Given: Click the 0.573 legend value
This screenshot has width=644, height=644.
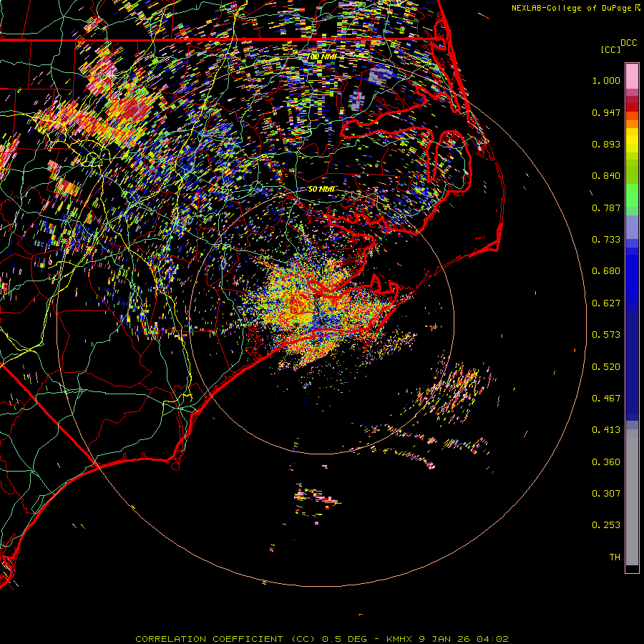Looking at the screenshot, I should 606,335.
